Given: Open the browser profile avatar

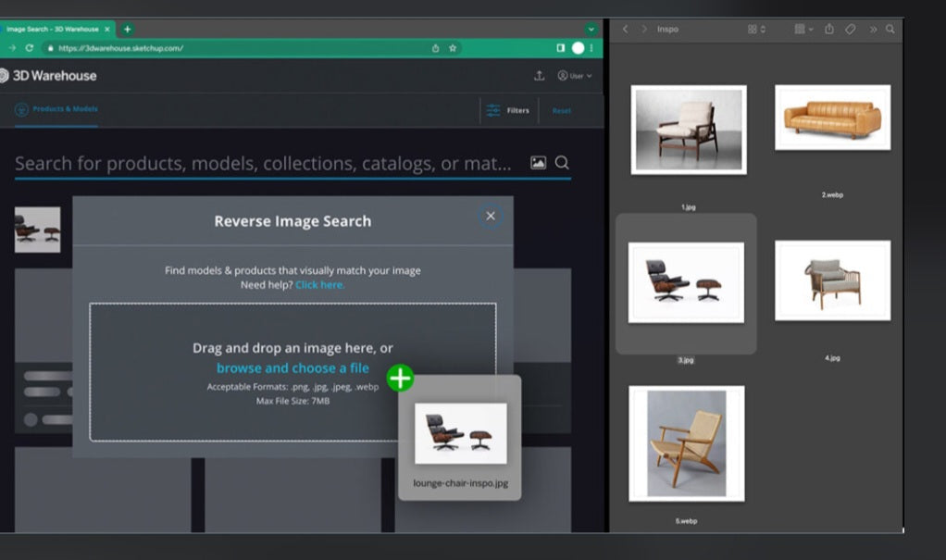Looking at the screenshot, I should click(x=578, y=48).
